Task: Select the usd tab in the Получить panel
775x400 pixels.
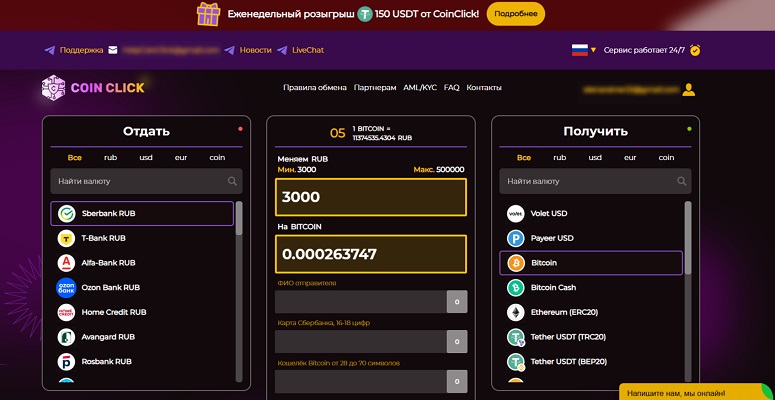Action: [x=595, y=158]
